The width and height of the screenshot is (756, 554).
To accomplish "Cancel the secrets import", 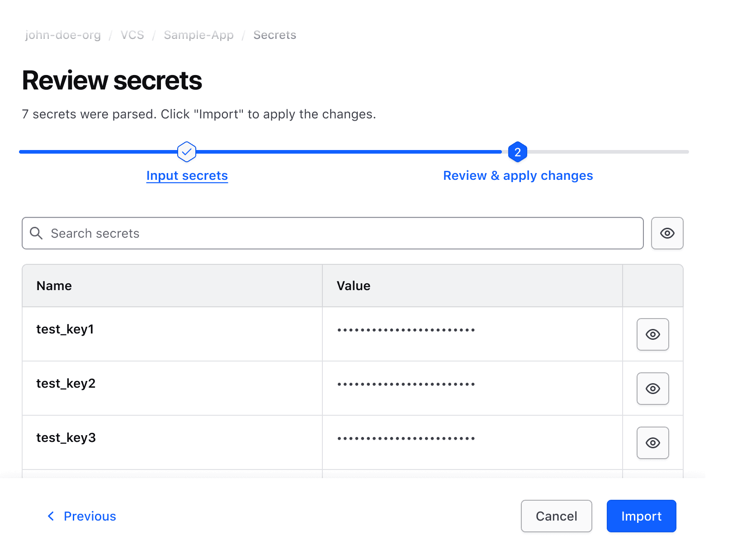I will pos(556,516).
